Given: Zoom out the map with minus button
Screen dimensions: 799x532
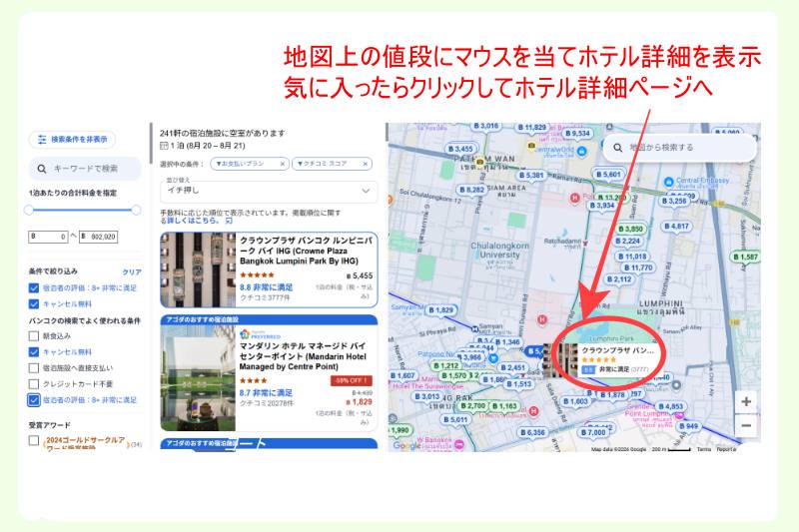Looking at the screenshot, I should [x=746, y=425].
